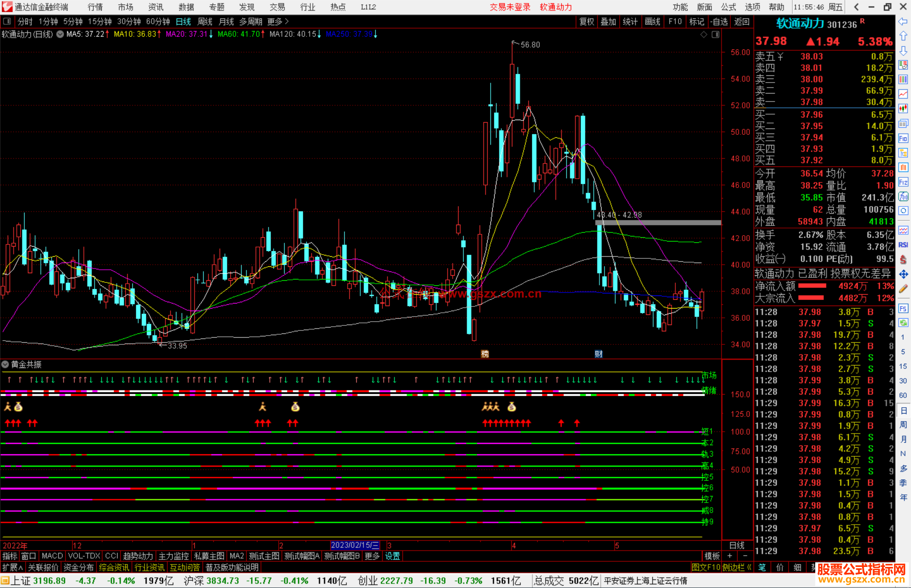The width and height of the screenshot is (911, 588).
Task: Click the cyan 设置 settings link
Action: [392, 556]
